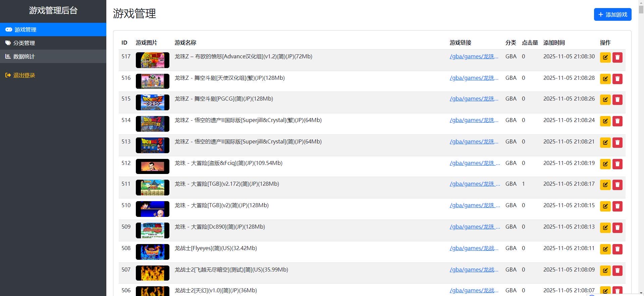Viewport: 644px width, 296px height.
Task: Click game name 龙战士2[飞越无尽暗空]
Action: click(x=231, y=270)
